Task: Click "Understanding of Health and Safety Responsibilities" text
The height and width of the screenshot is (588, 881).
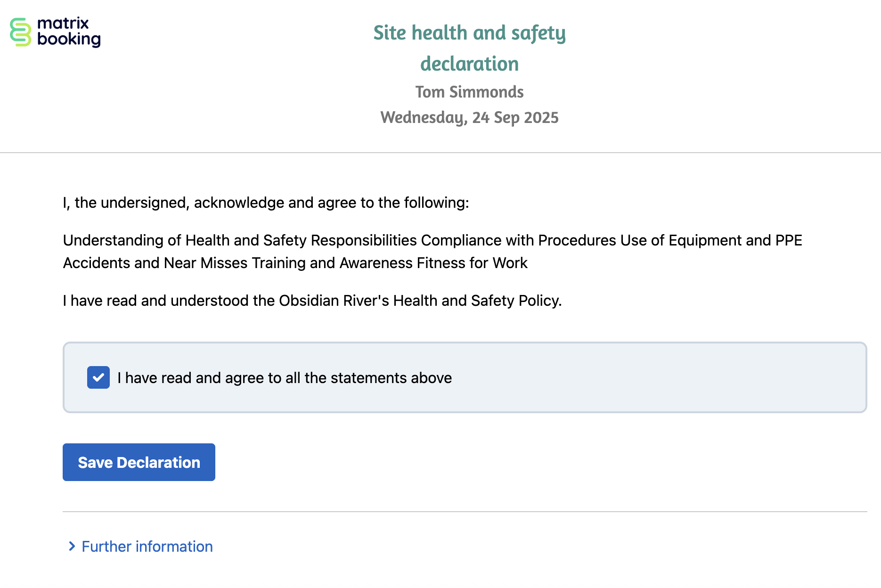Action: (x=240, y=240)
